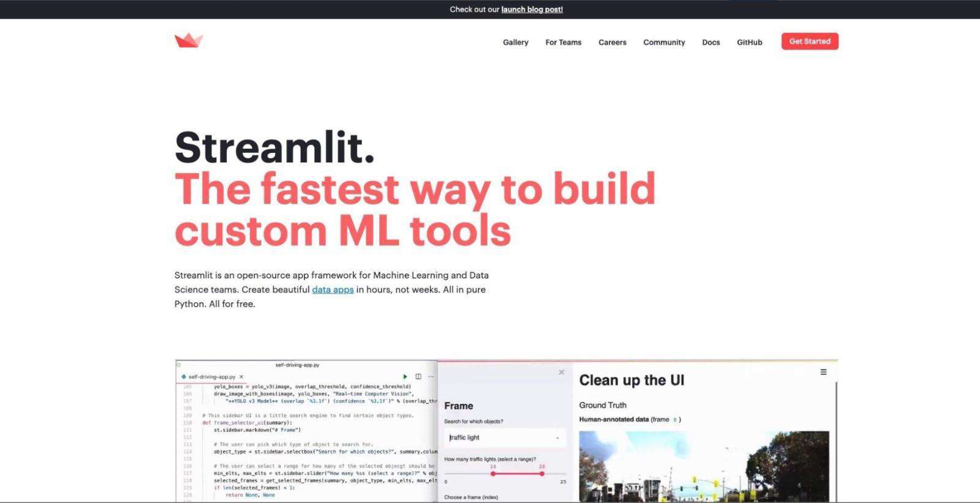Visit the GitHub nav link

pyautogui.click(x=750, y=42)
